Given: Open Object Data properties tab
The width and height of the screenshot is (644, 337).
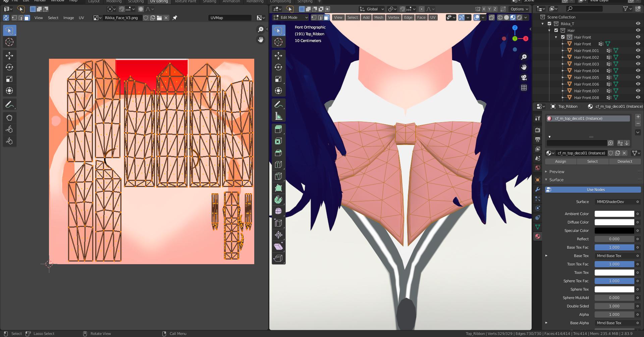Looking at the screenshot, I should [538, 227].
